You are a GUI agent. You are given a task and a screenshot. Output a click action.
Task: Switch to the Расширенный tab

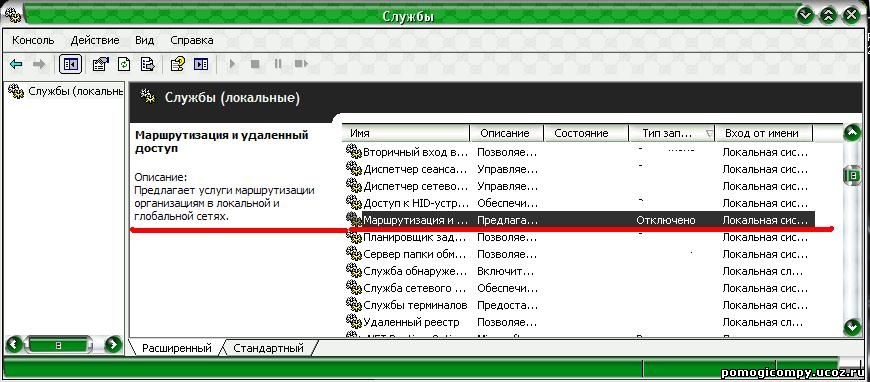coord(177,348)
